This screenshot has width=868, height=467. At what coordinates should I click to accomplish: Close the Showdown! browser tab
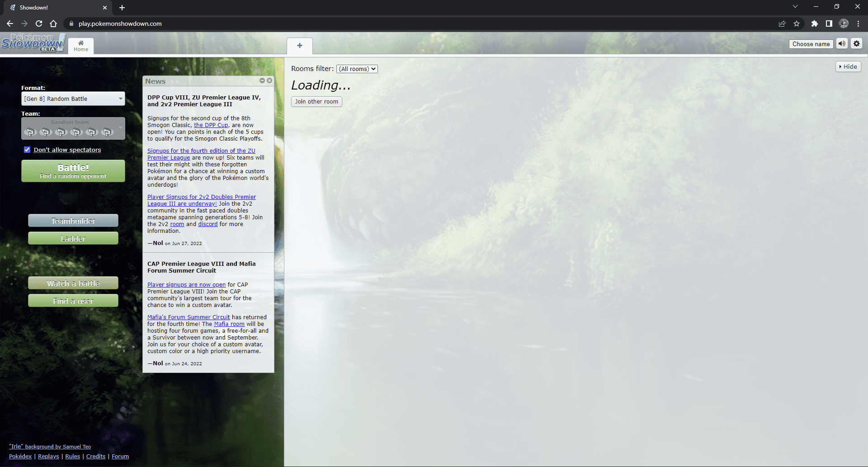coord(105,8)
